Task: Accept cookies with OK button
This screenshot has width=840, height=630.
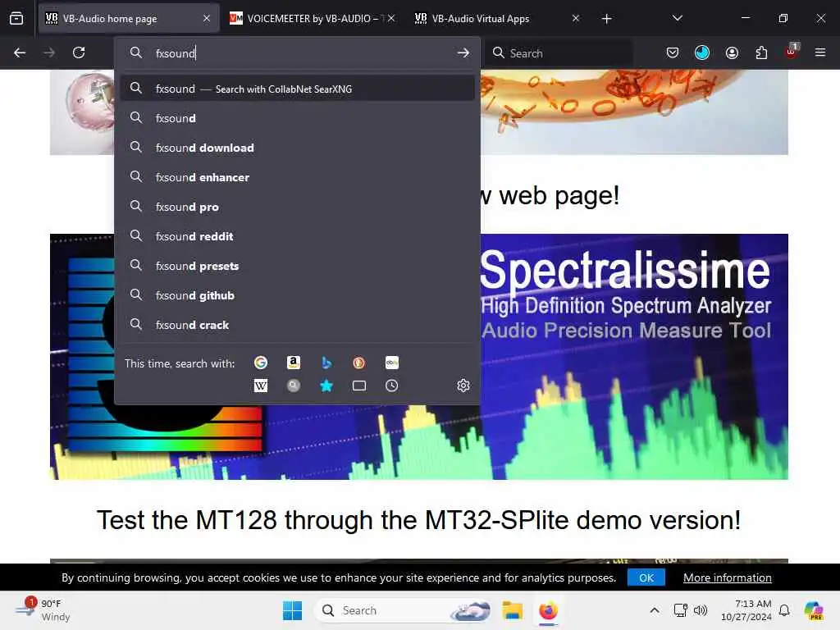Action: pyautogui.click(x=646, y=577)
